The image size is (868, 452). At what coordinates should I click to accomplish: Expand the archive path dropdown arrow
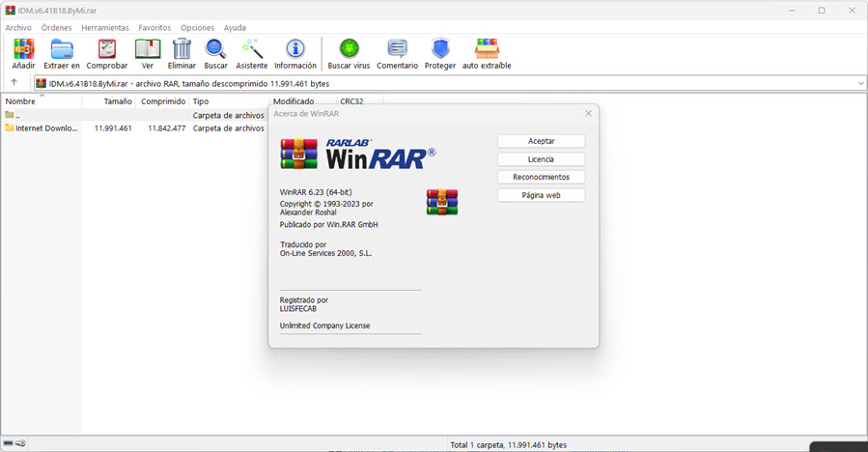coord(861,84)
